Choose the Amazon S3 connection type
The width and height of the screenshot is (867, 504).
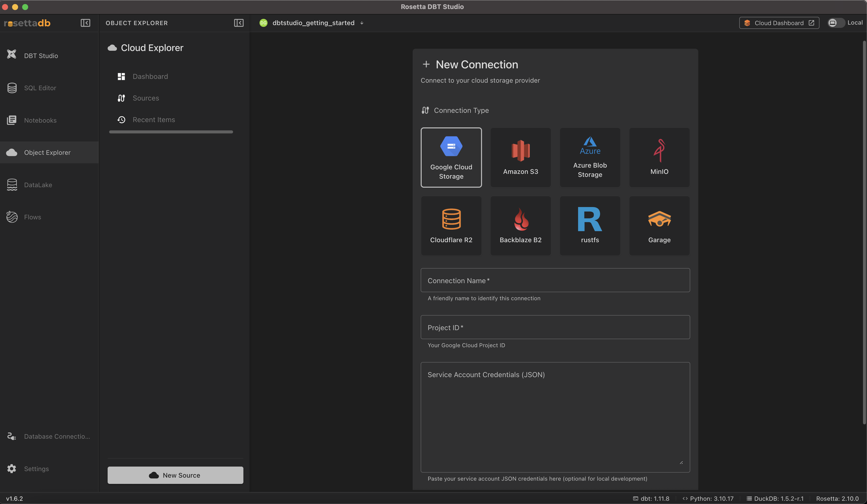[521, 158]
